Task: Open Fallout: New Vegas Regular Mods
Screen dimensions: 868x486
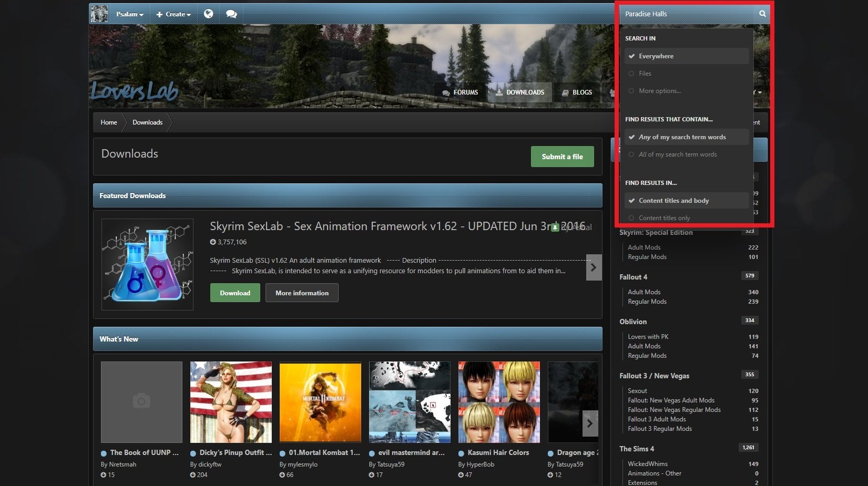Action: pos(674,410)
